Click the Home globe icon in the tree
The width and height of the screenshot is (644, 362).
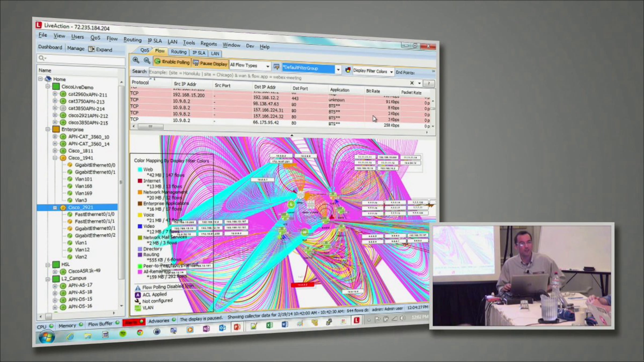[48, 79]
